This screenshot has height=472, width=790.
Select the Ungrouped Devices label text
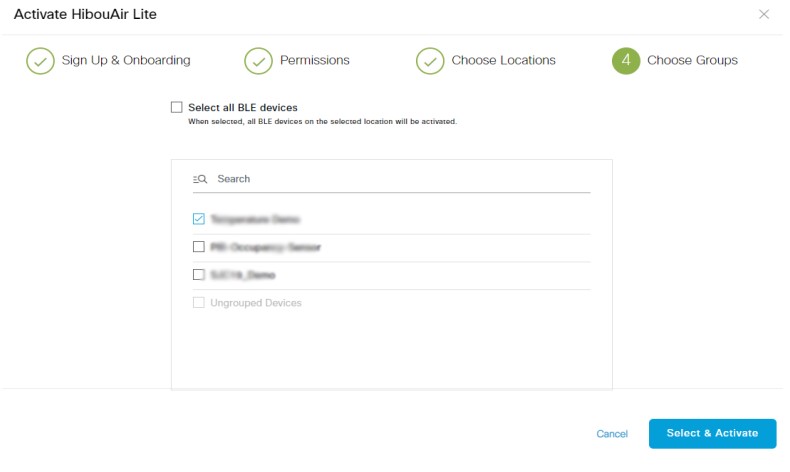click(256, 303)
